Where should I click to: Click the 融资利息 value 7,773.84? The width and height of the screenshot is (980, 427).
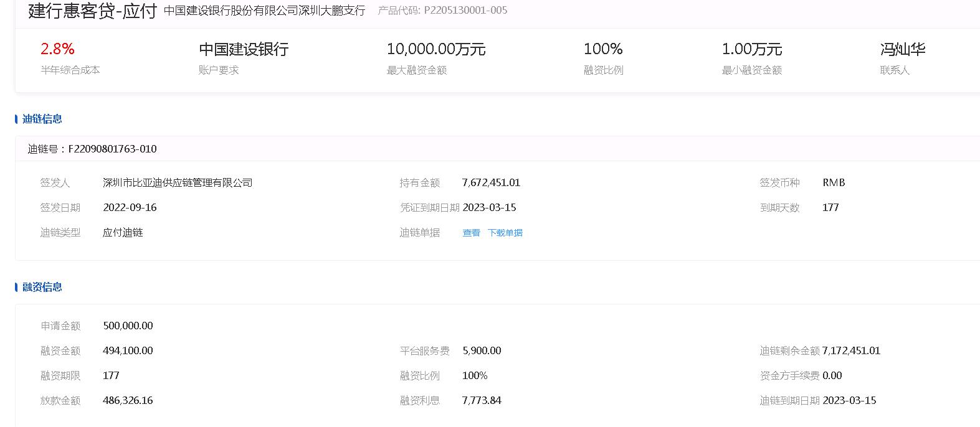pyautogui.click(x=482, y=401)
